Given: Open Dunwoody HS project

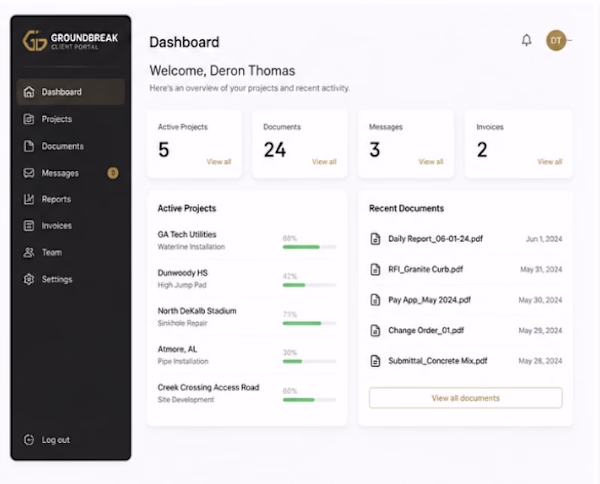Looking at the screenshot, I should coord(183,273).
